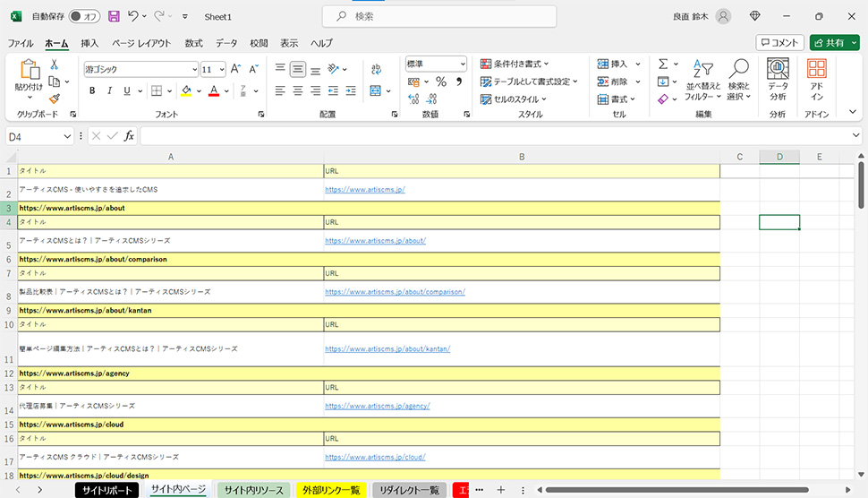Switch to the データ tab
This screenshot has width=868, height=498.
coord(226,43)
